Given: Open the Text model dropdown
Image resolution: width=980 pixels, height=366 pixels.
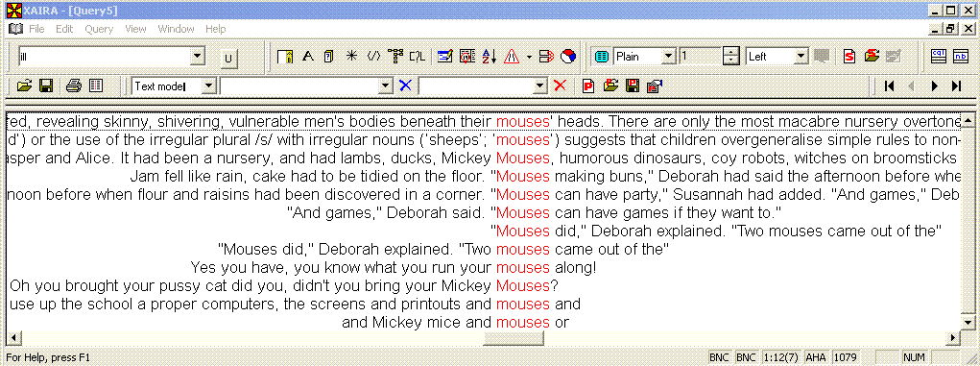Looking at the screenshot, I should [x=208, y=86].
